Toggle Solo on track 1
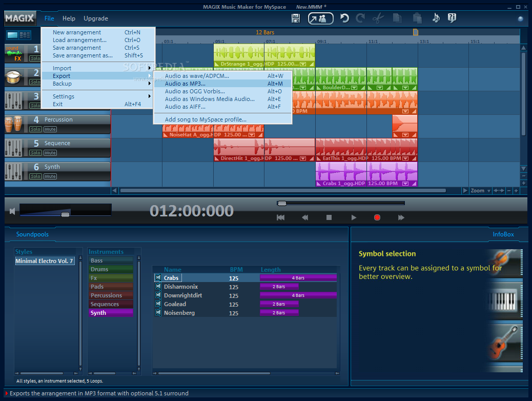The width and height of the screenshot is (532, 401). coord(35,58)
